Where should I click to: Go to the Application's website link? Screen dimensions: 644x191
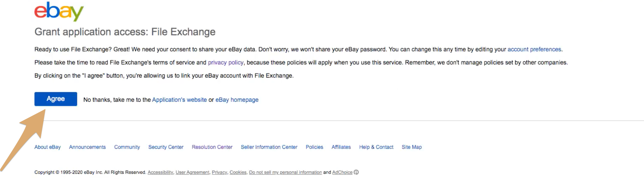pos(179,100)
